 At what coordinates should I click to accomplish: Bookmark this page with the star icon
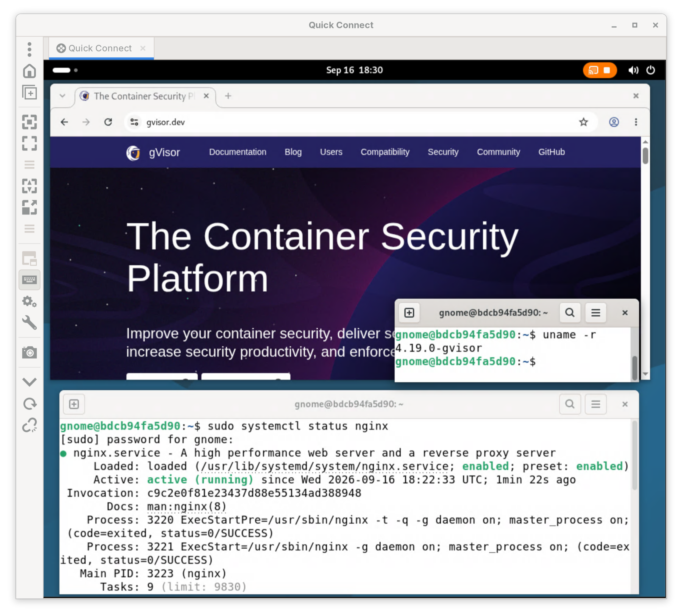point(584,122)
